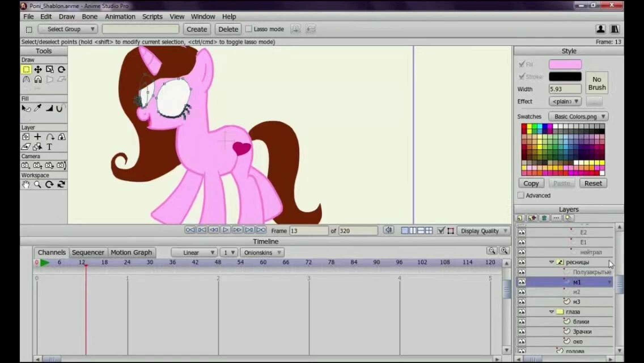
Task: Hide the м3 layer
Action: click(x=522, y=302)
